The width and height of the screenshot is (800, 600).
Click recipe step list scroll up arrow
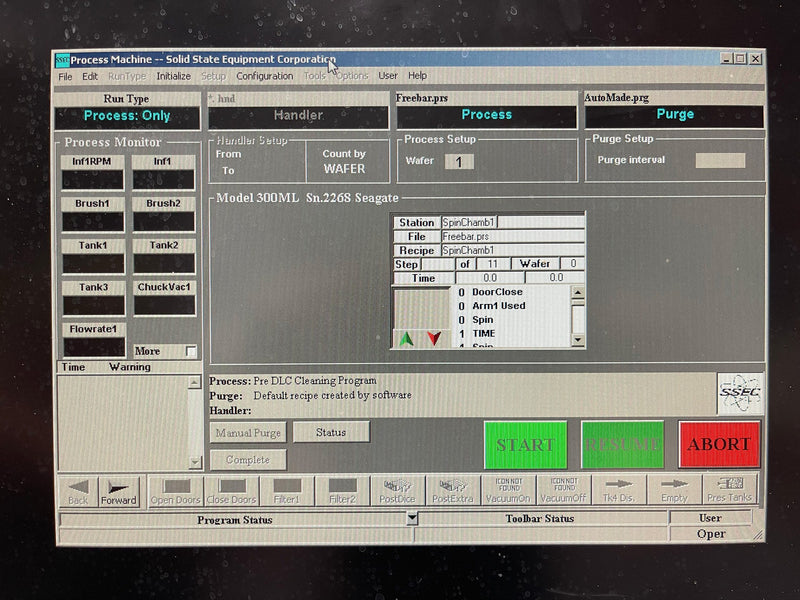(578, 292)
